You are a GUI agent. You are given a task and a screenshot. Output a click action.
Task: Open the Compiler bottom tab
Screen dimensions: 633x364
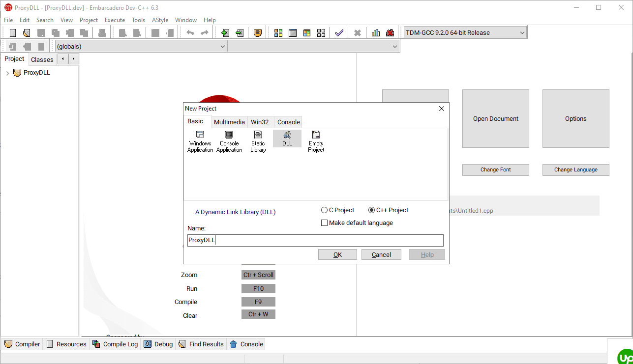[x=23, y=344]
